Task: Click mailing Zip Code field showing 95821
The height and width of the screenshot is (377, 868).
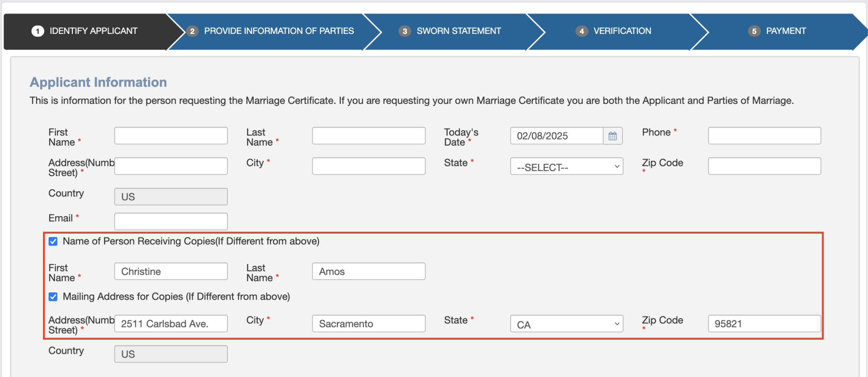Action: (x=764, y=324)
